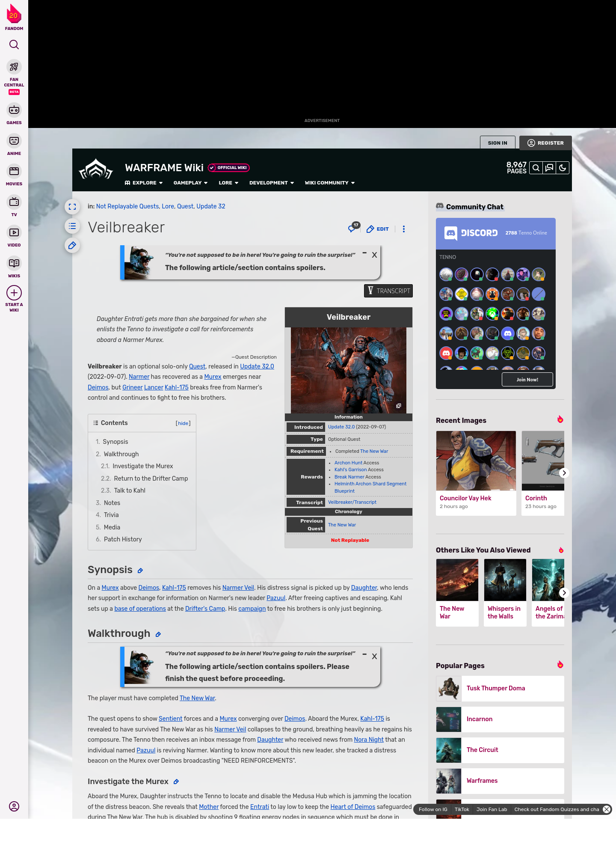The image size is (616, 856).
Task: Edit the Investigate the Murex section
Action: [x=176, y=782]
